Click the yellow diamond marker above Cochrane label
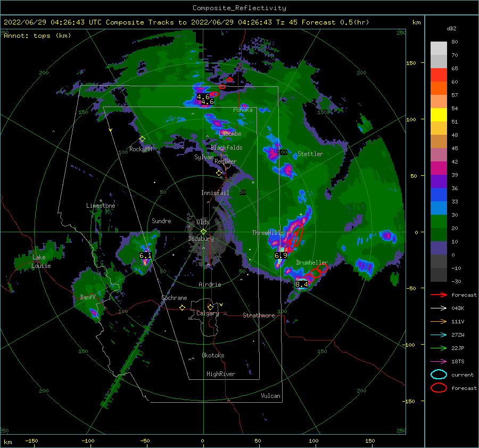 pos(182,307)
